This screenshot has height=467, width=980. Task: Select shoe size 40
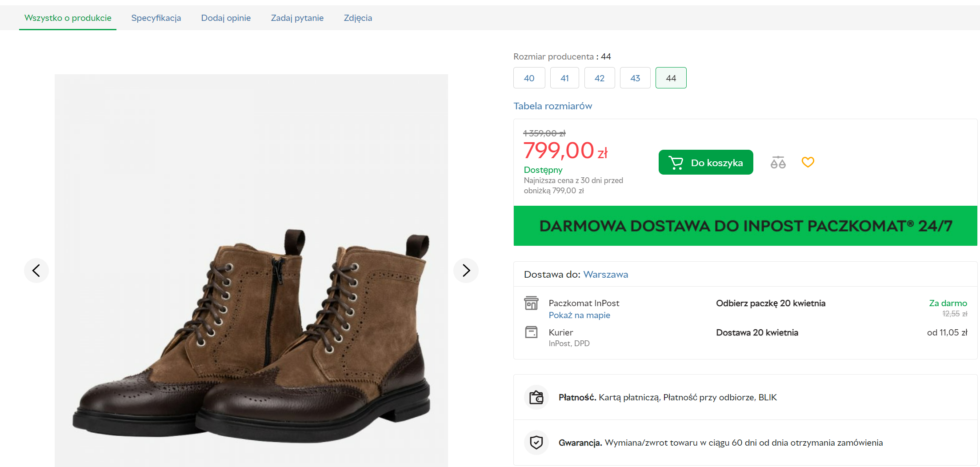click(529, 78)
